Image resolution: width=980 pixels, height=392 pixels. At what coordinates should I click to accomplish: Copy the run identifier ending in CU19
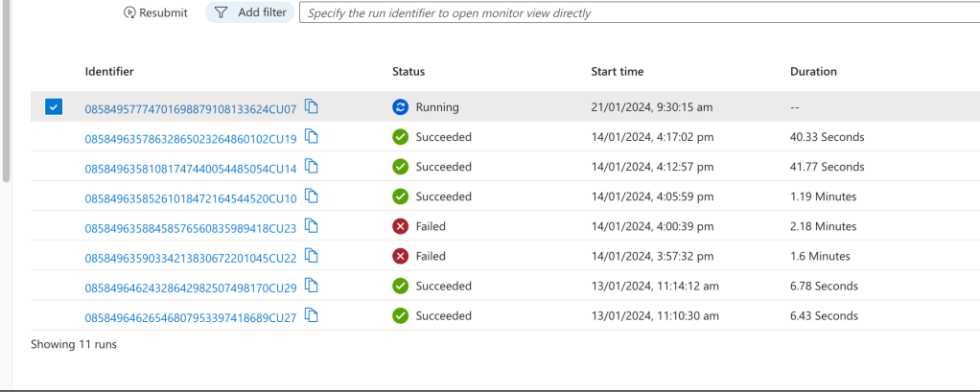[312, 136]
